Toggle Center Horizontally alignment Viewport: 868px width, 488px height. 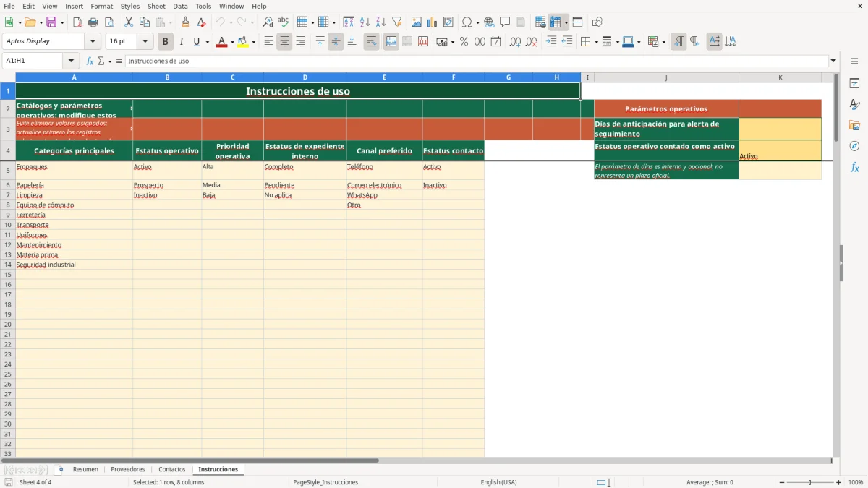[284, 42]
